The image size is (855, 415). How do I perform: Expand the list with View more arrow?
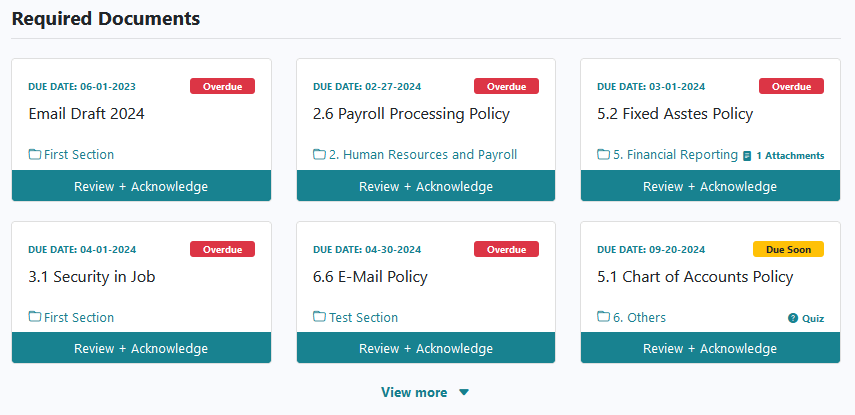[x=463, y=393]
